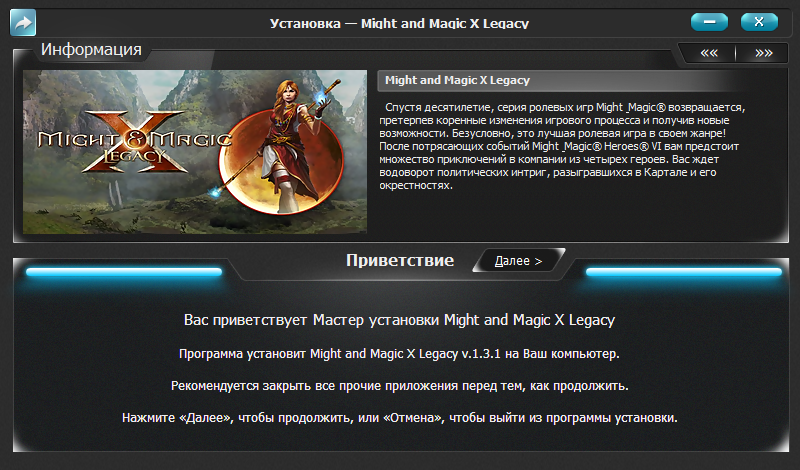Click the 'Рекомендуется закрыть все прочие приложения' line
The width and height of the screenshot is (800, 470).
(400, 386)
